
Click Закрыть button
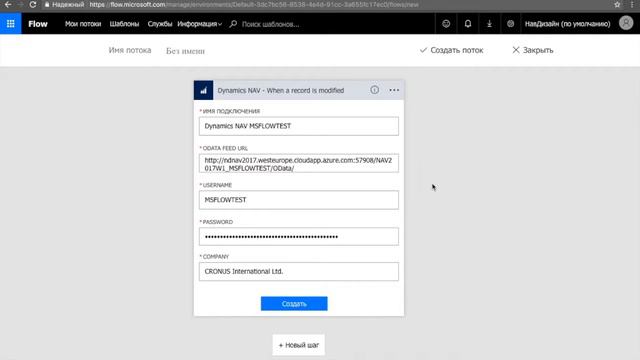533,50
